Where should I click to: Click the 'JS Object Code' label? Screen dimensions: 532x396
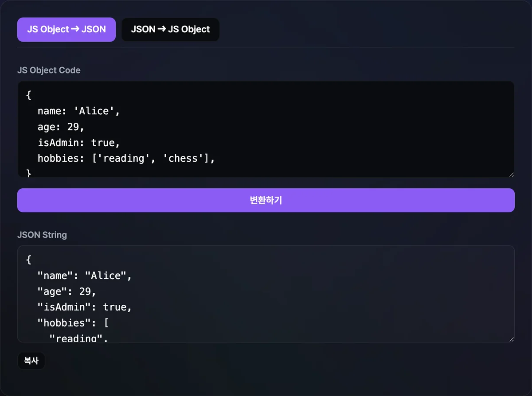(49, 70)
